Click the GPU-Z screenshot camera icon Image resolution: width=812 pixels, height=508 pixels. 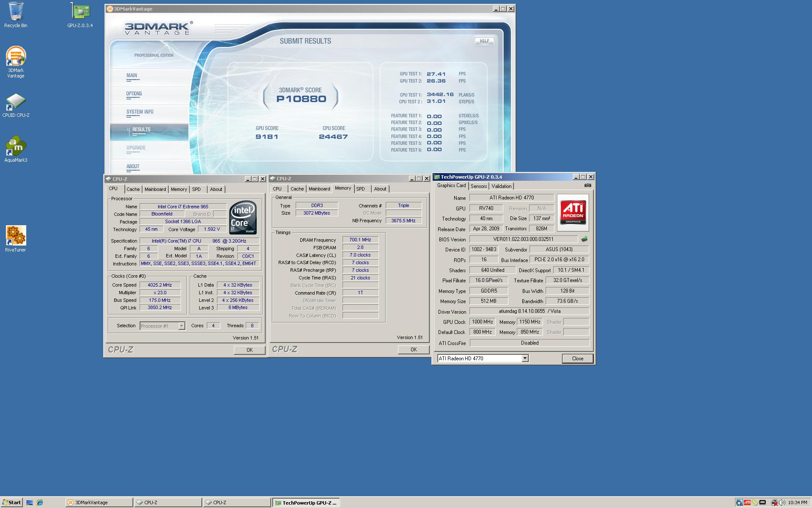click(x=587, y=185)
